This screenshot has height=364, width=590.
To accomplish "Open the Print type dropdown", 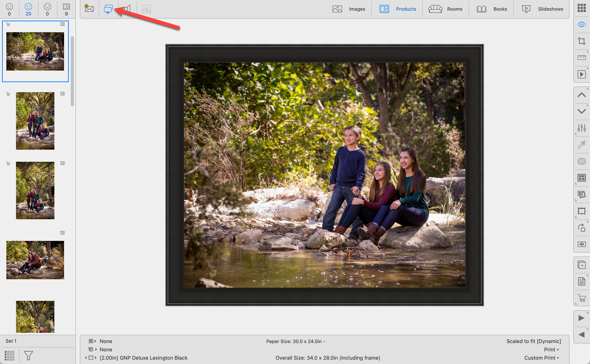I will 551,349.
